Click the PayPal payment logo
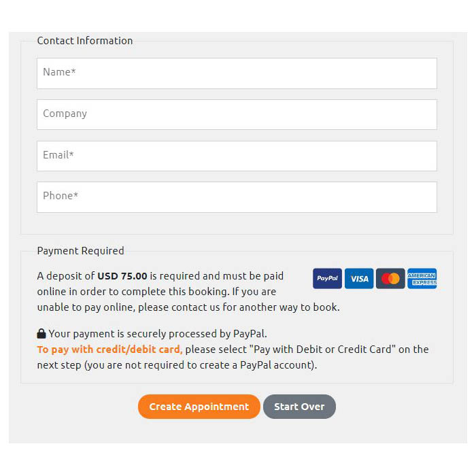Image resolution: width=476 pixels, height=476 pixels. point(327,278)
